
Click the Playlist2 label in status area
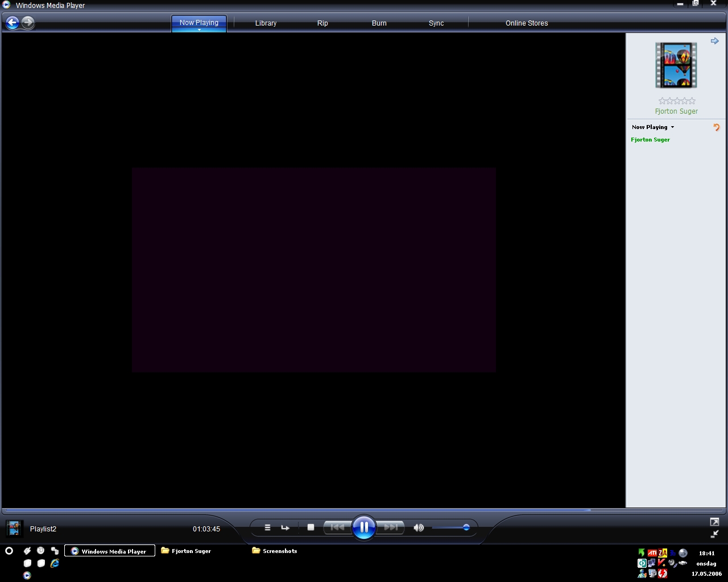43,529
